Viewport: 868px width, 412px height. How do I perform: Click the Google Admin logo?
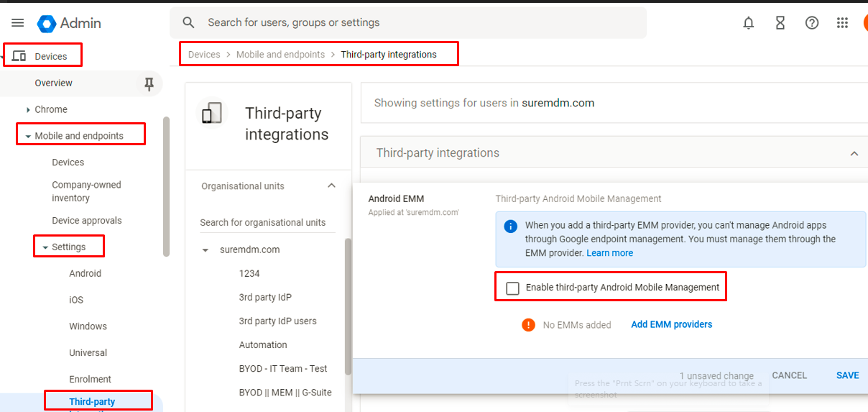[x=69, y=23]
